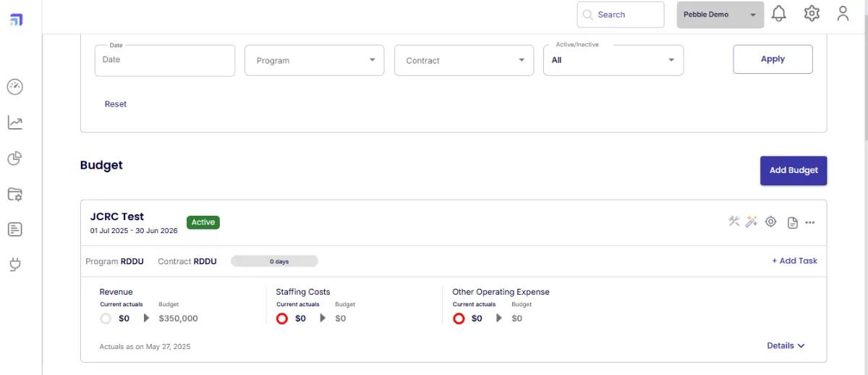The height and width of the screenshot is (375, 868).
Task: Open the dashboard gauge icon in sidebar
Action: [x=15, y=87]
